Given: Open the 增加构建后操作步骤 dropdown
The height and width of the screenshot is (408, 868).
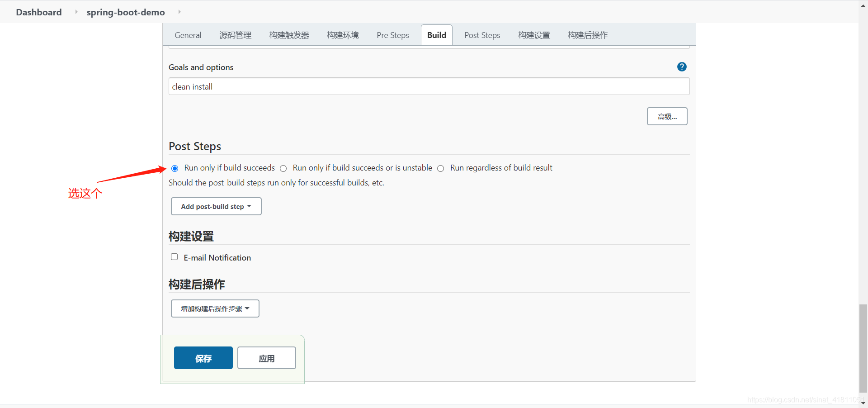Looking at the screenshot, I should 215,308.
